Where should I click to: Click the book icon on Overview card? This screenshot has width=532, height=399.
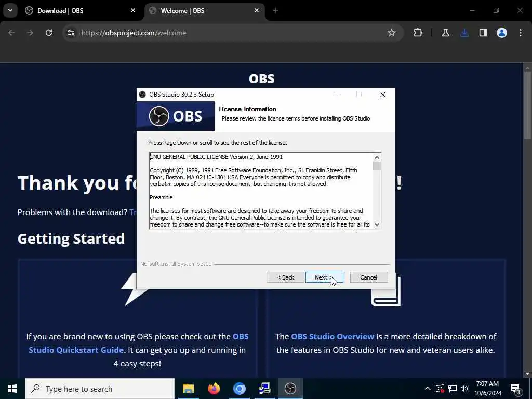(386, 291)
